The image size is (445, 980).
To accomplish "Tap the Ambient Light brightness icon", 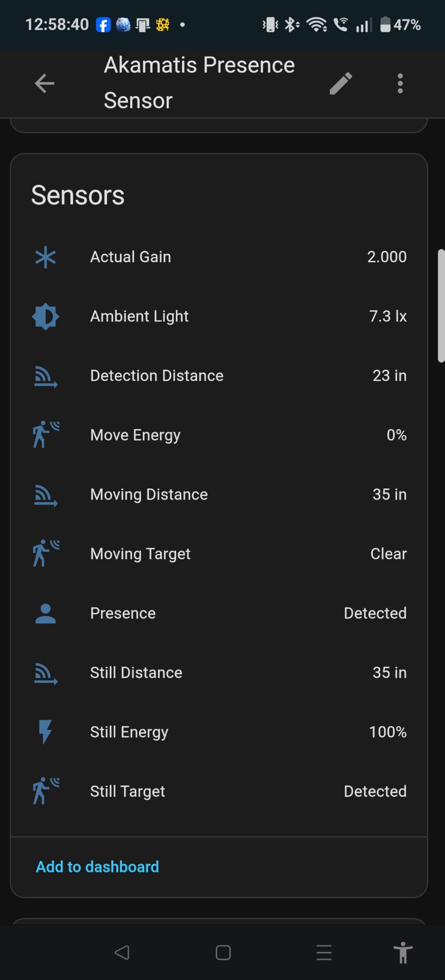I will coord(45,316).
